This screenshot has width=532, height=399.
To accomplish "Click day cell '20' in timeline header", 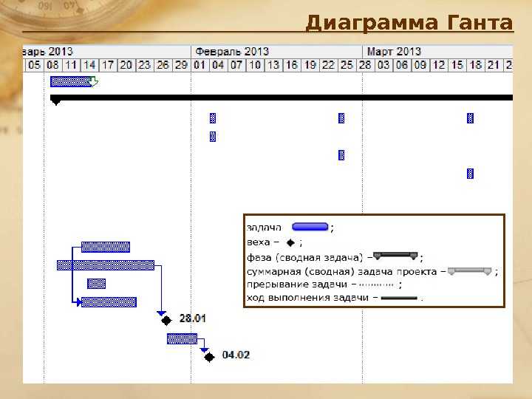I will (x=126, y=65).
